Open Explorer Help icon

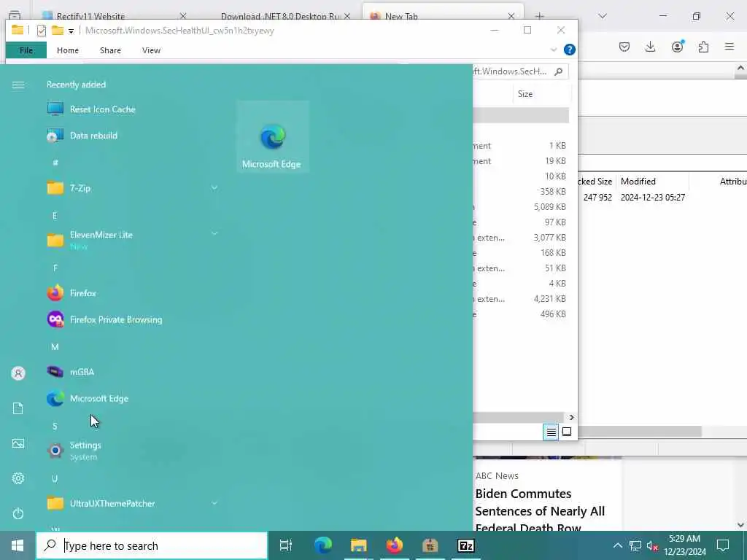[x=569, y=50]
